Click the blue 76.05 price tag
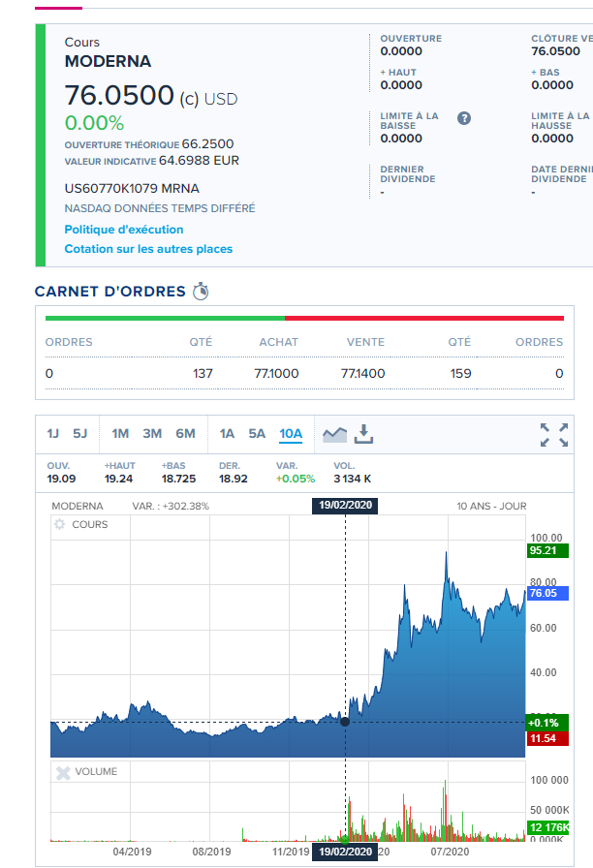The image size is (593, 868). coord(547,593)
